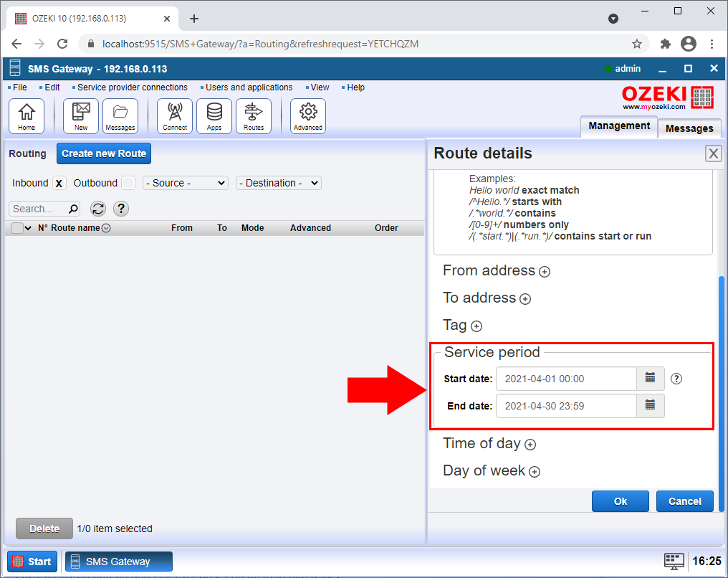The width and height of the screenshot is (728, 578).
Task: Open the Advanced gear toolbar icon
Action: coord(308,116)
